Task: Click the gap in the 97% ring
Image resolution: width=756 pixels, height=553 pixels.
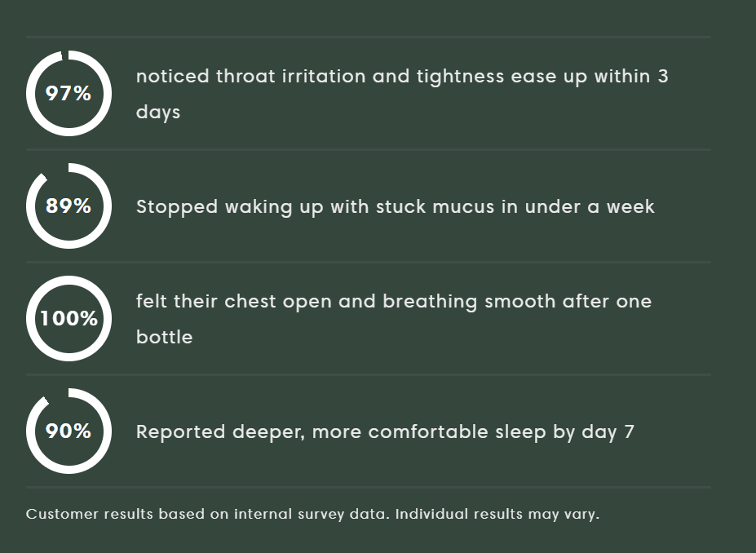Action: click(64, 55)
